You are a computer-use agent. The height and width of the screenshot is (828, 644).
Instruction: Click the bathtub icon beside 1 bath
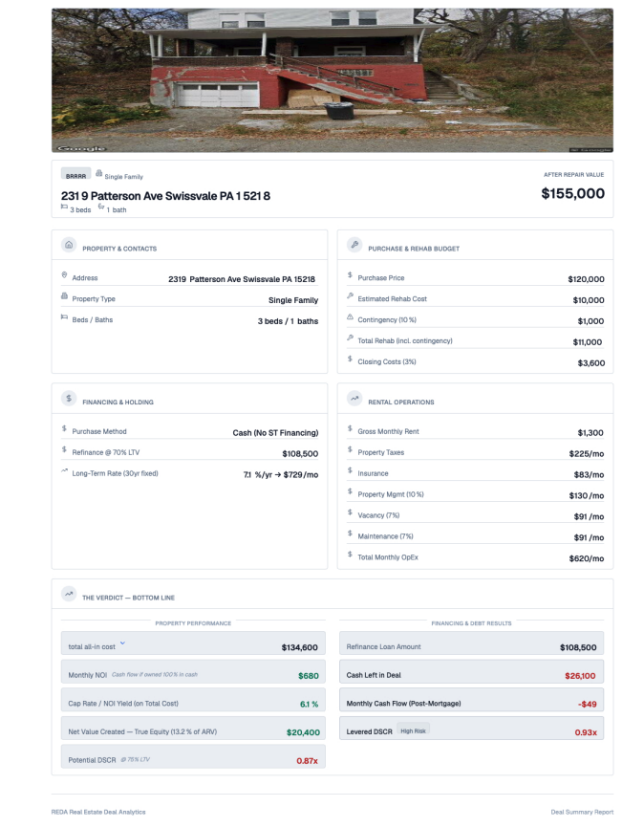101,207
